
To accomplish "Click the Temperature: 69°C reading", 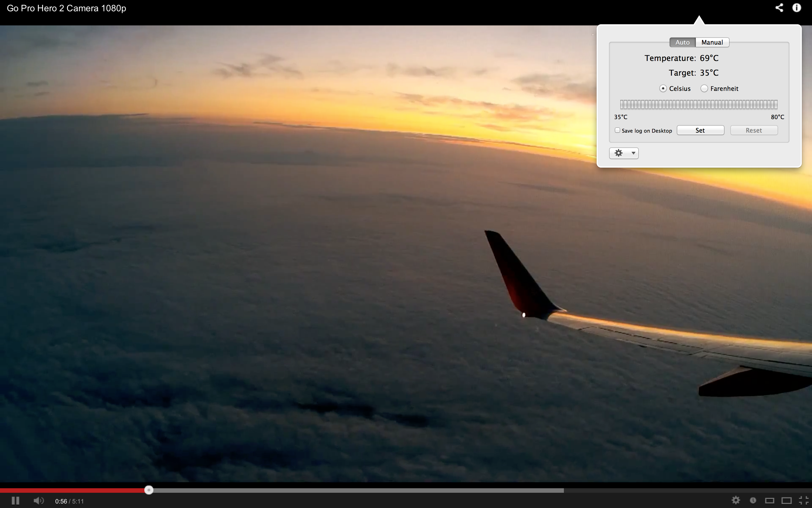I will tap(681, 58).
